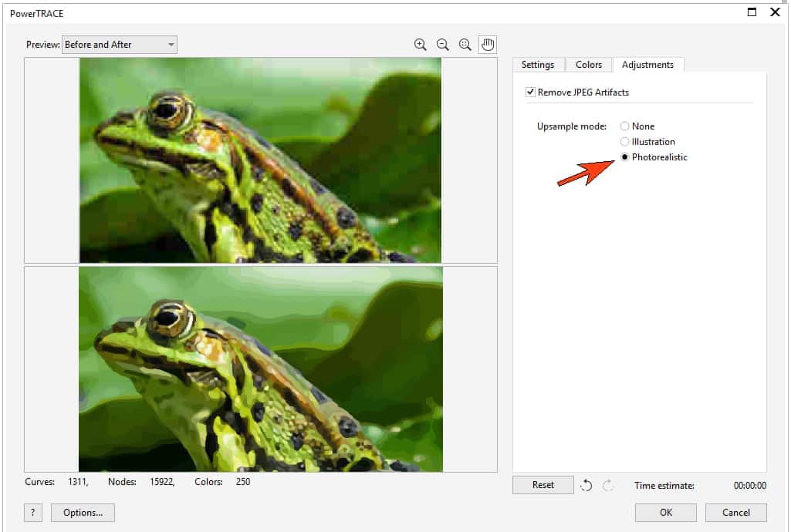Open Help with the question mark icon
This screenshot has width=791, height=532.
[x=32, y=512]
